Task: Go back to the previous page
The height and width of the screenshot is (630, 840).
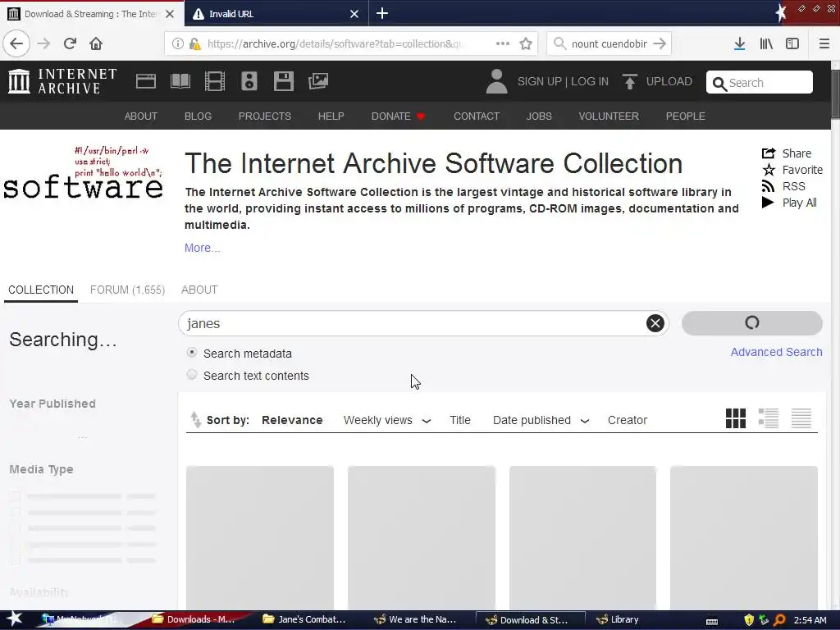Action: (x=16, y=43)
